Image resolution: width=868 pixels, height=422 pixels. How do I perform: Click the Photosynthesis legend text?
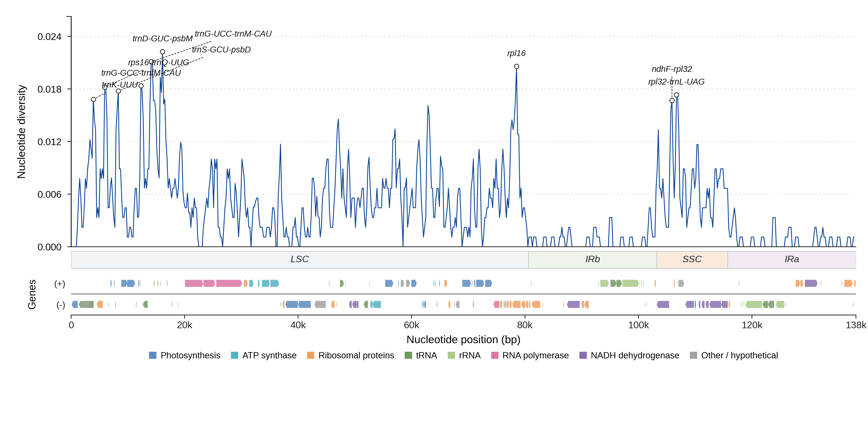click(x=190, y=355)
